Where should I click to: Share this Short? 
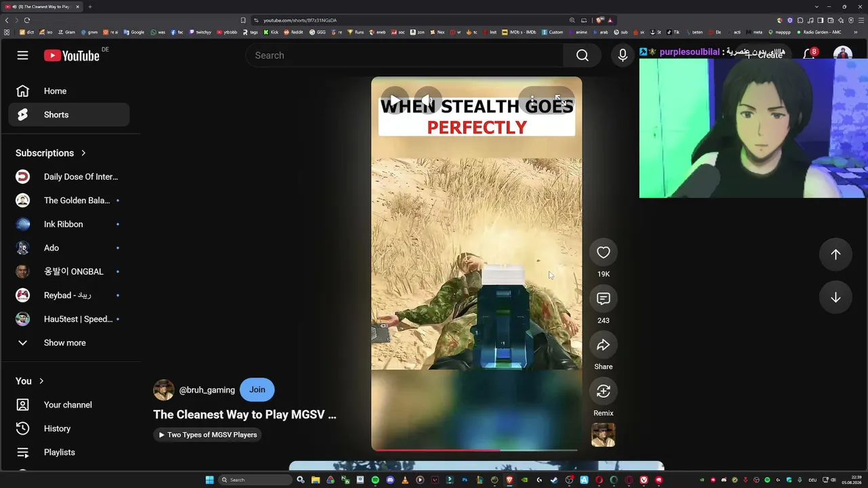pyautogui.click(x=603, y=345)
